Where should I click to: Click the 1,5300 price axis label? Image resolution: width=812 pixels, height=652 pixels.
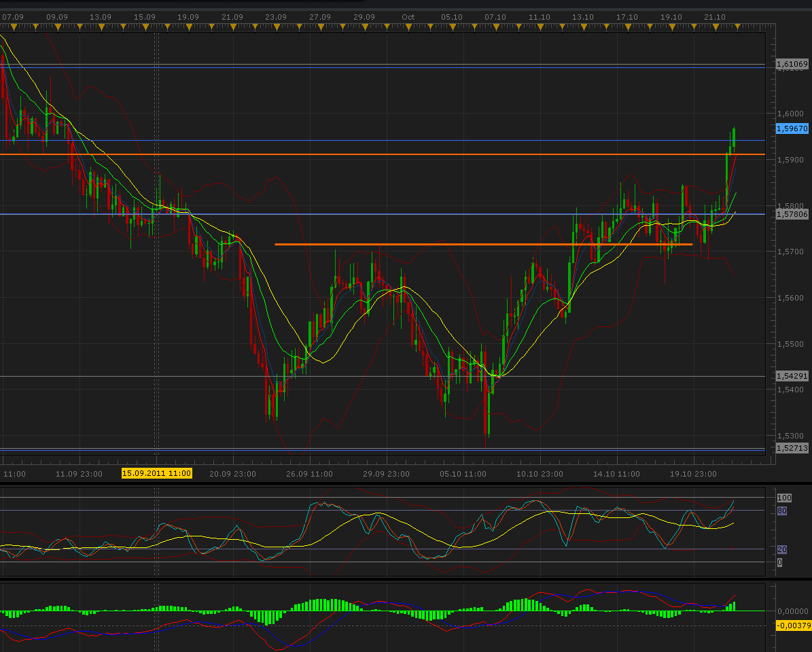point(791,436)
